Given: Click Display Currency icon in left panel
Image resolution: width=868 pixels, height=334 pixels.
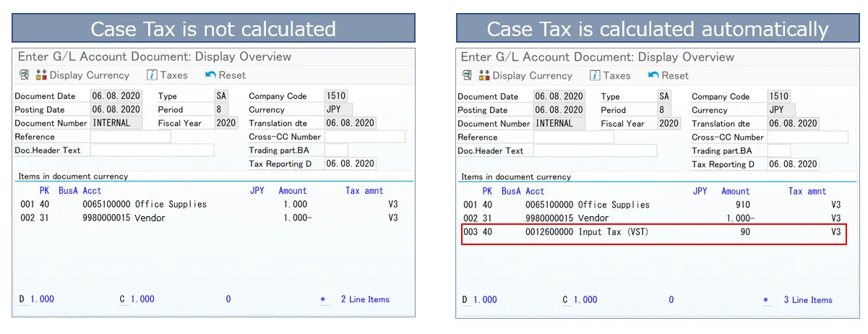Looking at the screenshot, I should coord(40,75).
